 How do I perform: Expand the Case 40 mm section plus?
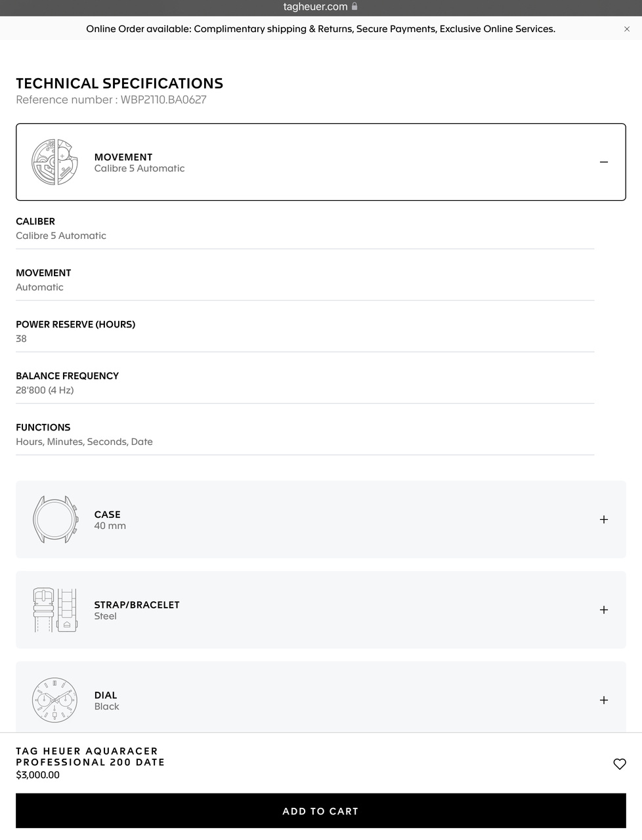click(604, 519)
